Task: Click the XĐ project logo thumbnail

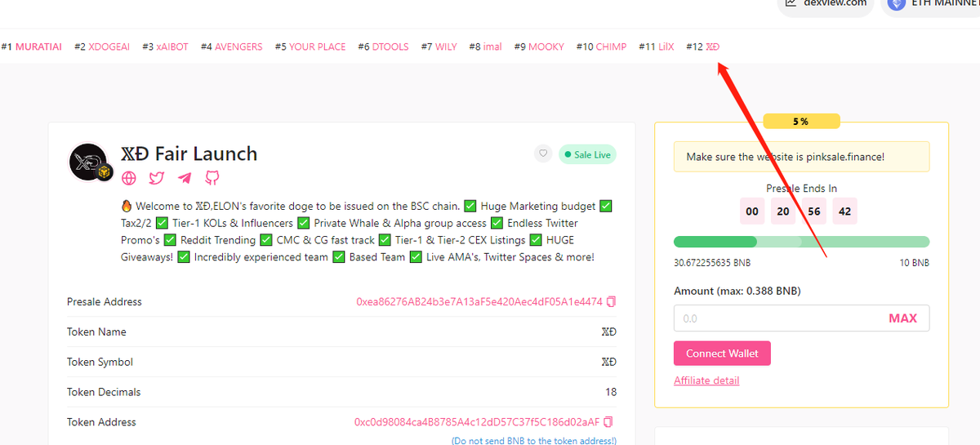Action: 89,162
